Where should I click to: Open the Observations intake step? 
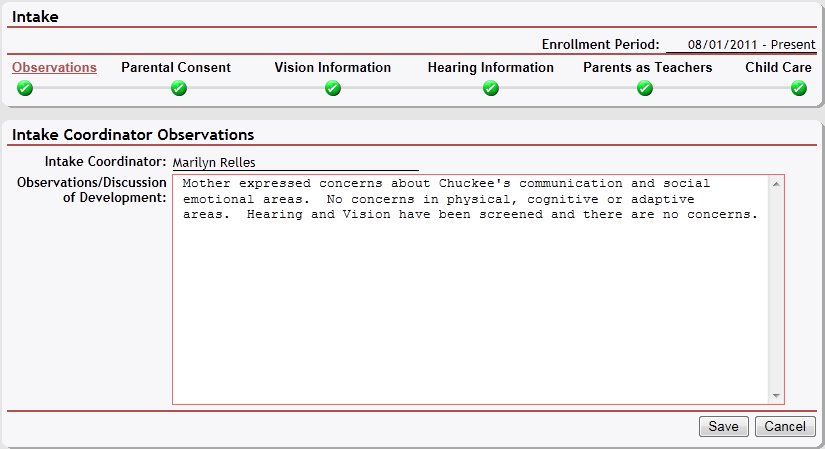click(x=54, y=68)
